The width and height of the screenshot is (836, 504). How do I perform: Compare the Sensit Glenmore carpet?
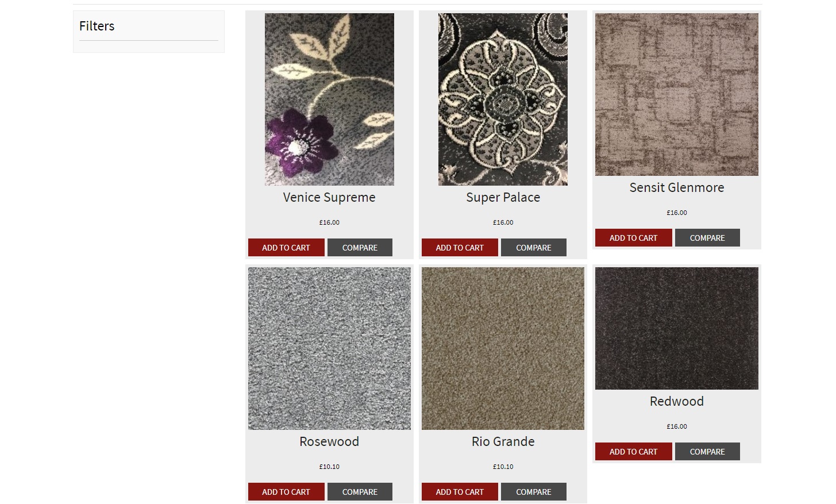click(x=707, y=238)
